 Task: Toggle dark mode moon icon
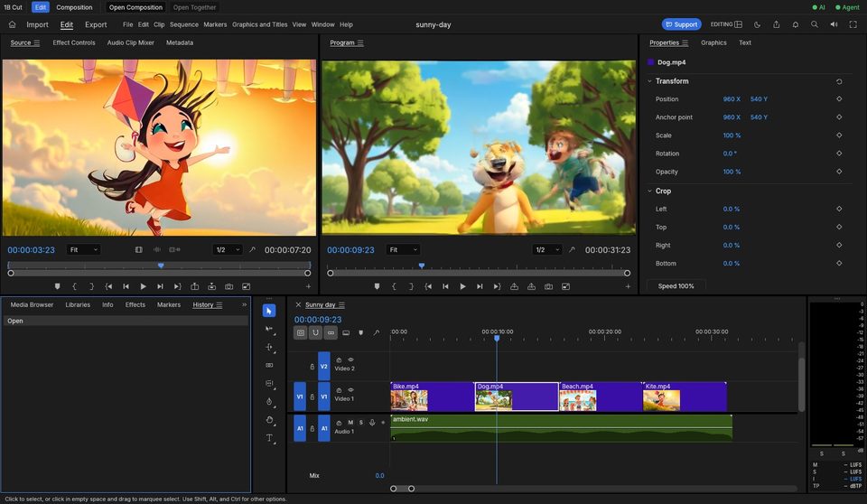(757, 24)
